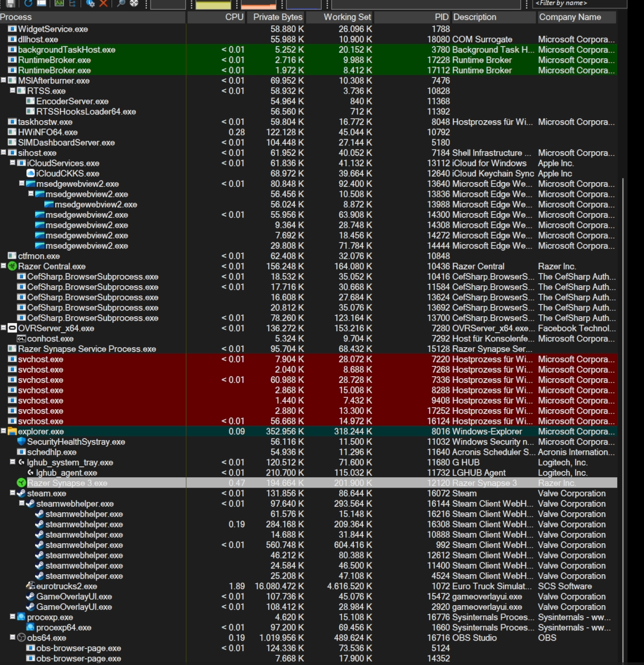Collapse the RTSS.exe tree node

(12, 90)
